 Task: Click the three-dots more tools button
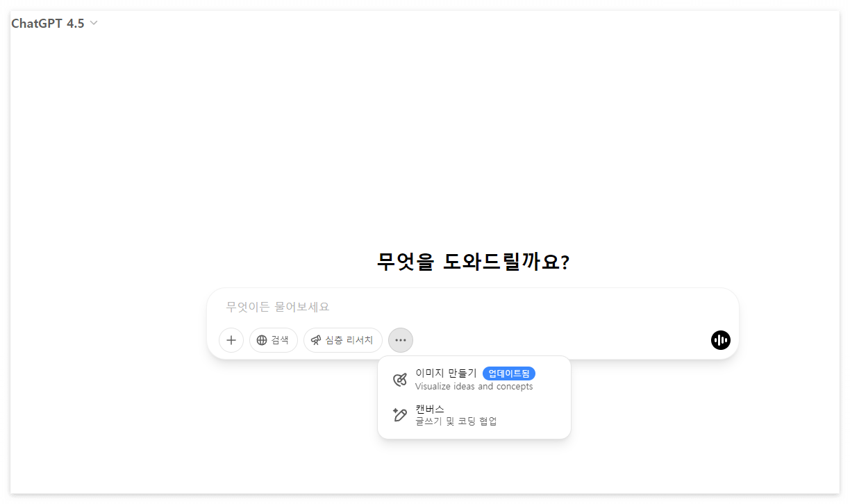401,340
